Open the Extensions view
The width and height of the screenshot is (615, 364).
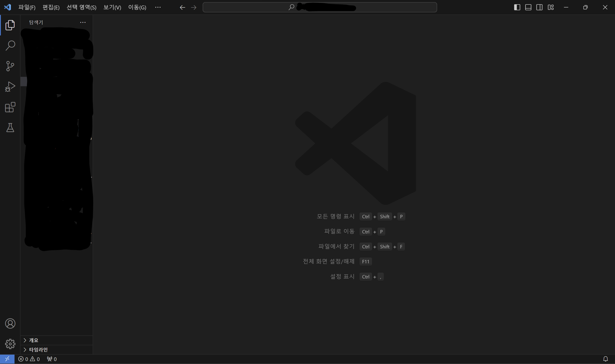[10, 107]
